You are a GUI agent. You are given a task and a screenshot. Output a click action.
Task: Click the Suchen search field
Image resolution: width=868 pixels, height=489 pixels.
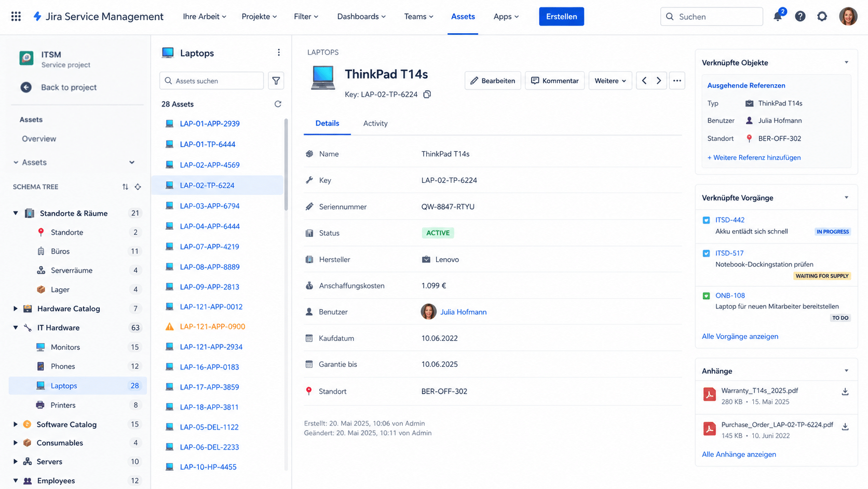(711, 17)
